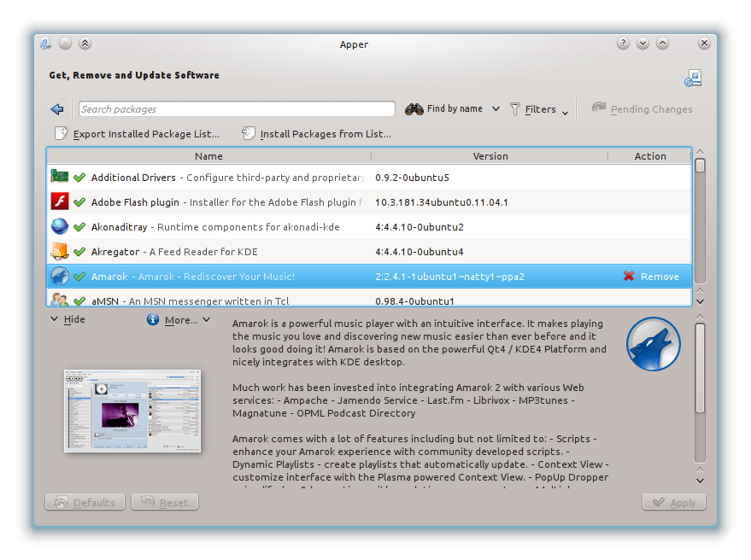This screenshot has width=751, height=560.
Task: Toggle installed checkmark for aMSN
Action: pos(79,301)
